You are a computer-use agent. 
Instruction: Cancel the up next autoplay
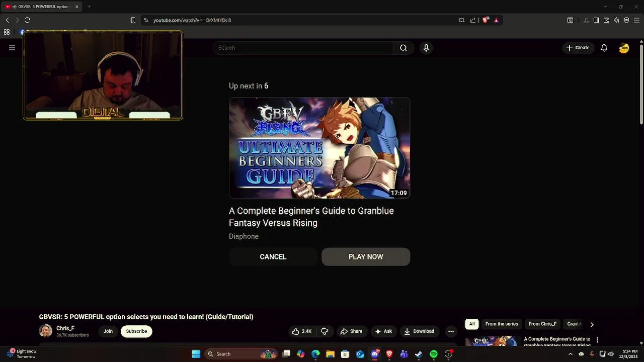(x=273, y=257)
